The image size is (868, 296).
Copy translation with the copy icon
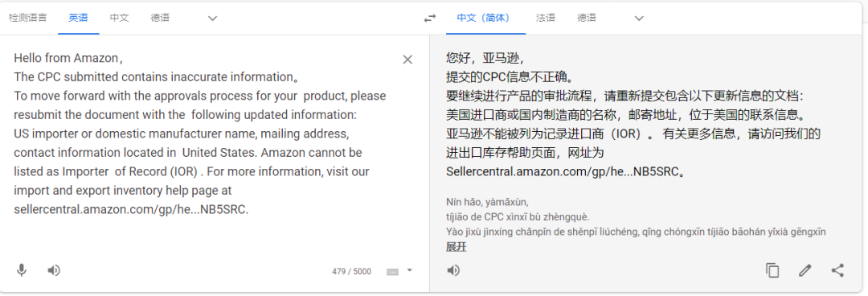[x=772, y=270]
